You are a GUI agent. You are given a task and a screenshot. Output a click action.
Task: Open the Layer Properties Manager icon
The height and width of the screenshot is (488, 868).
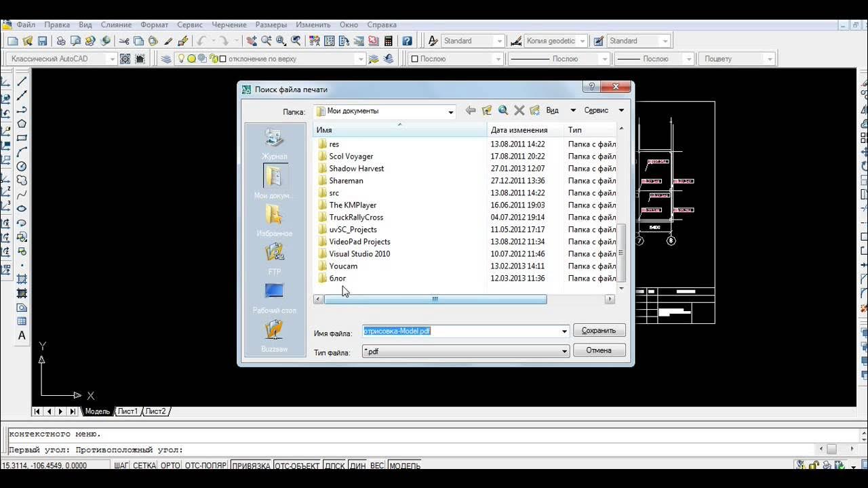click(166, 59)
